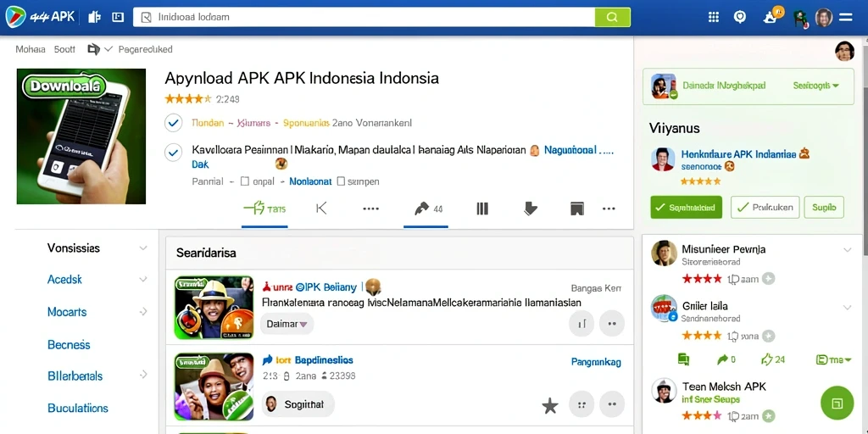Expand the Vonsissias sidebar category
Viewport: 868px width, 434px height.
pyautogui.click(x=97, y=248)
